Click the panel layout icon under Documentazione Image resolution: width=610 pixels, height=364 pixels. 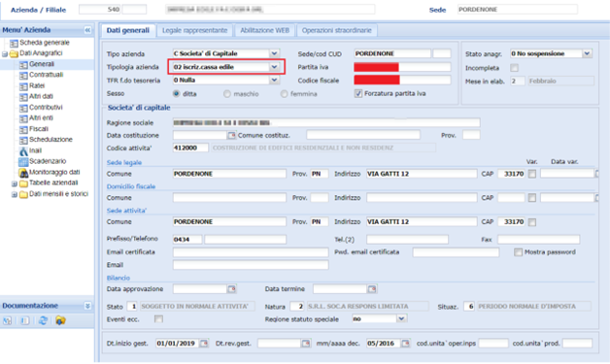pos(25,320)
